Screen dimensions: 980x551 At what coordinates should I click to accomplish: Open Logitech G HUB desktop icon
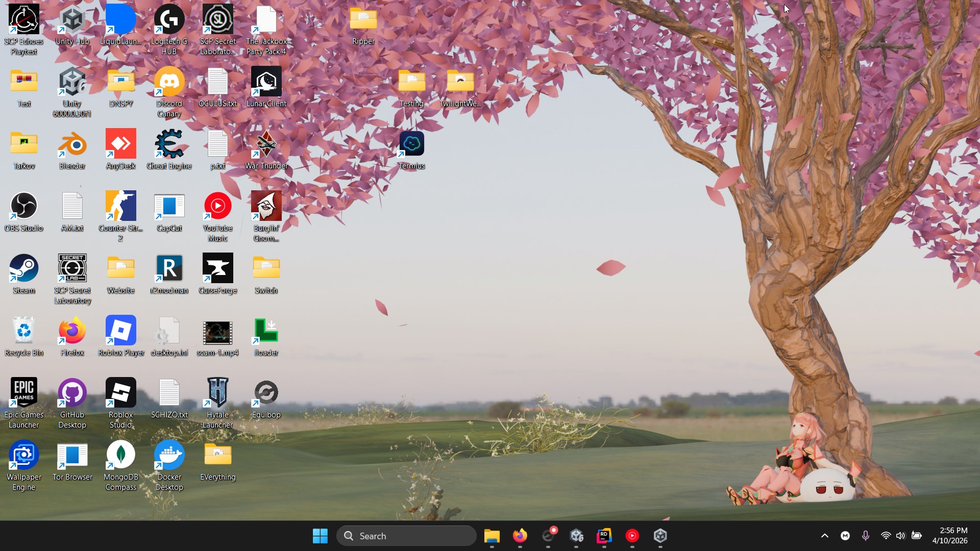169,30
